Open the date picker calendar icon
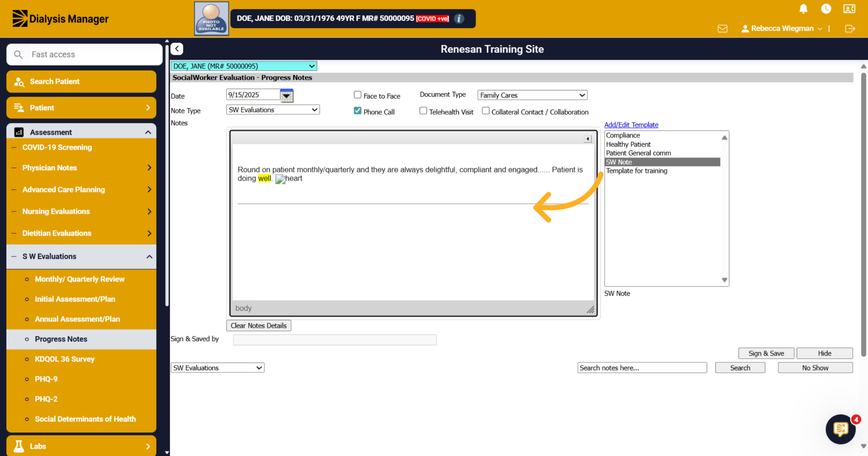 [286, 95]
